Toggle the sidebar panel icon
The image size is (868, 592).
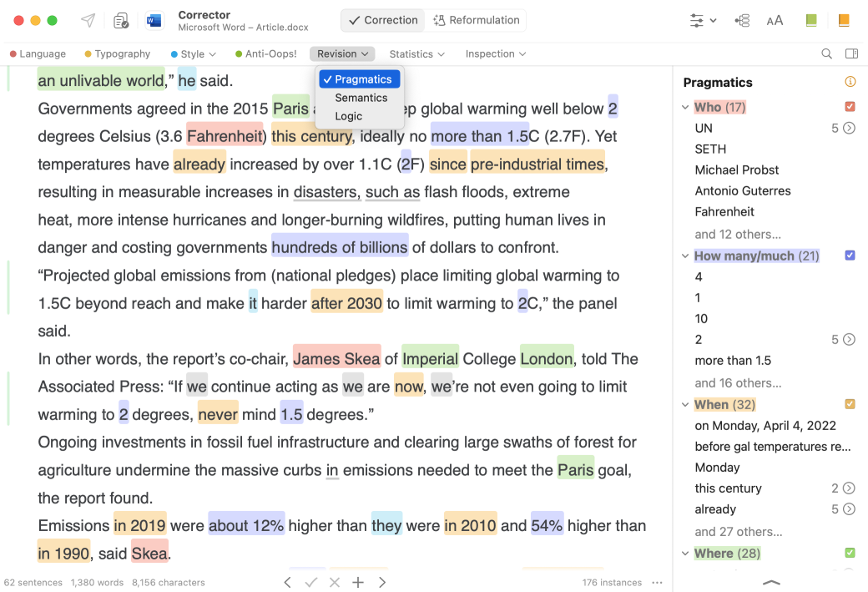click(851, 54)
